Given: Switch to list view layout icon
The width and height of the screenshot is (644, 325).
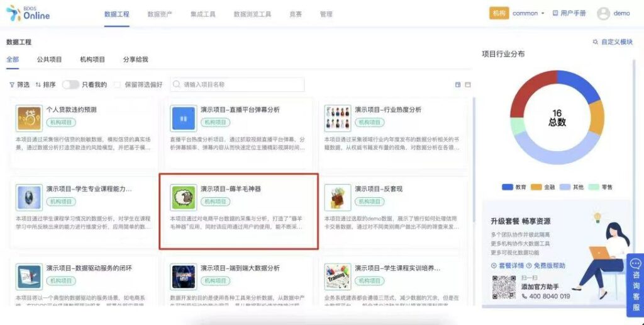Looking at the screenshot, I should pos(468,85).
